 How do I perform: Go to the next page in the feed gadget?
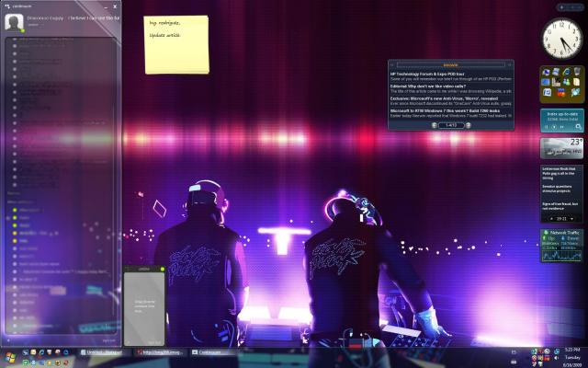click(468, 124)
